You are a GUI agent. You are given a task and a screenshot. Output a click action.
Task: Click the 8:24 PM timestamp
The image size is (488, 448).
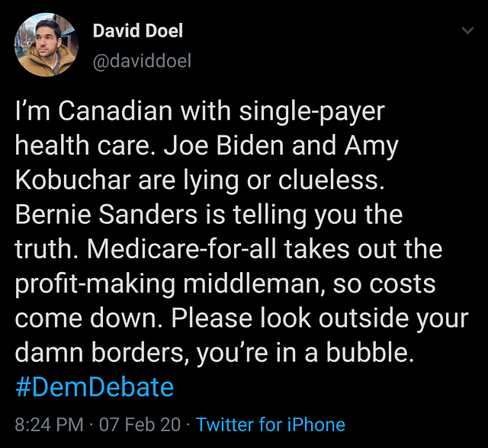point(47,424)
